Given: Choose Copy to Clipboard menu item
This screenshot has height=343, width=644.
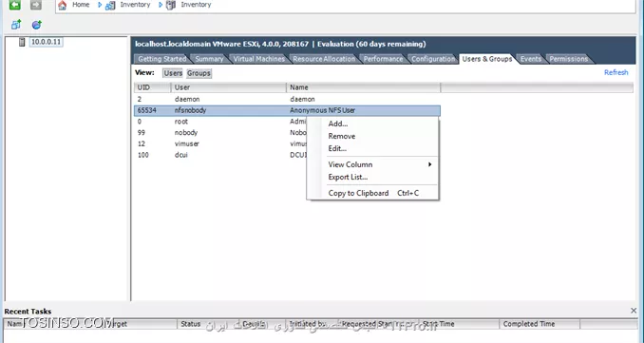Looking at the screenshot, I should coord(373,193).
